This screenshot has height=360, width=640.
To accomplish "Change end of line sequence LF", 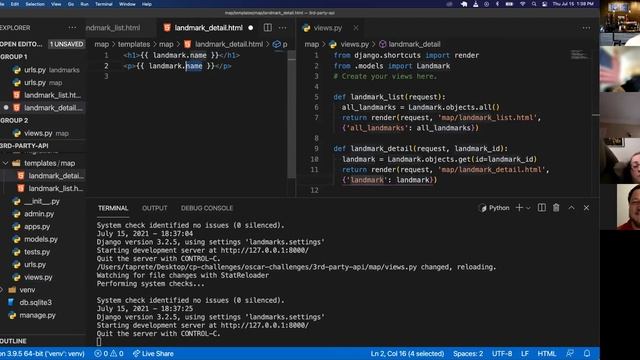I will pyautogui.click(x=525, y=353).
